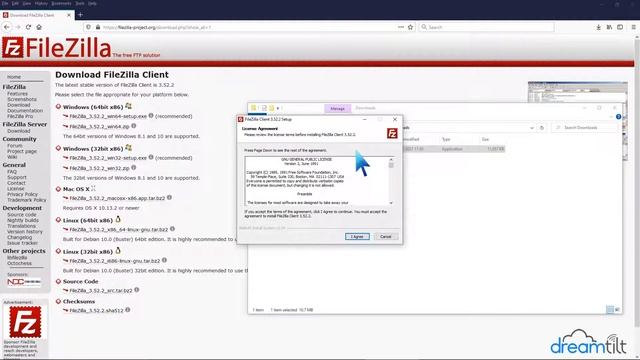Click info icon beside win64-setup.exe
The height and width of the screenshot is (360, 640).
(x=151, y=116)
